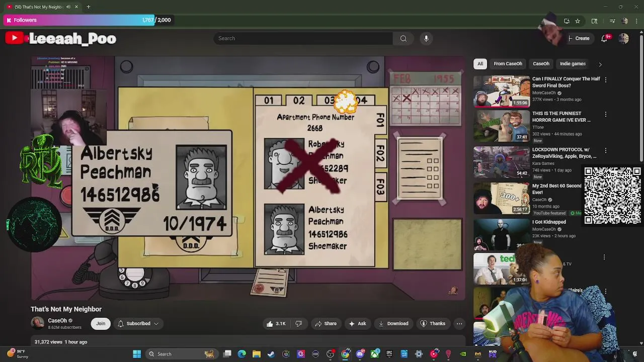
Task: Select the All filter chip
Action: point(480,64)
